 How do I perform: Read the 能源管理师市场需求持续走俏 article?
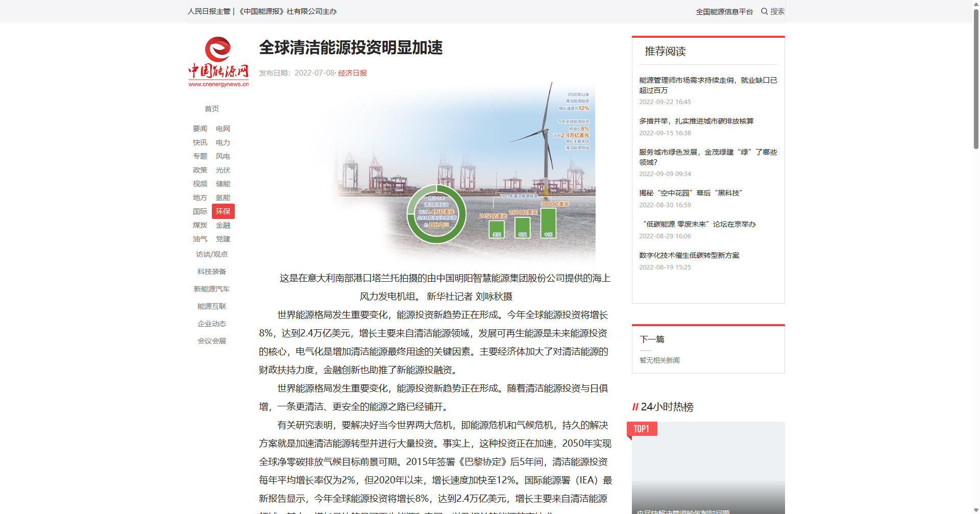[x=707, y=85]
